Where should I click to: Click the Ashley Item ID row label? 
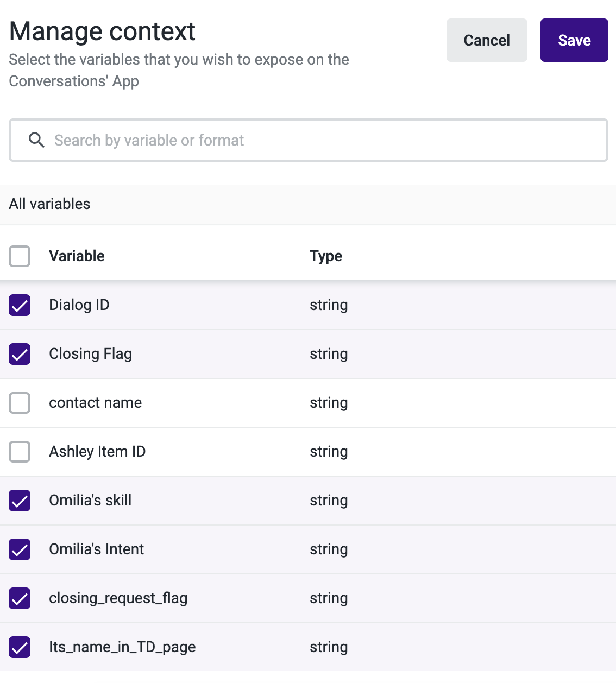[97, 452]
